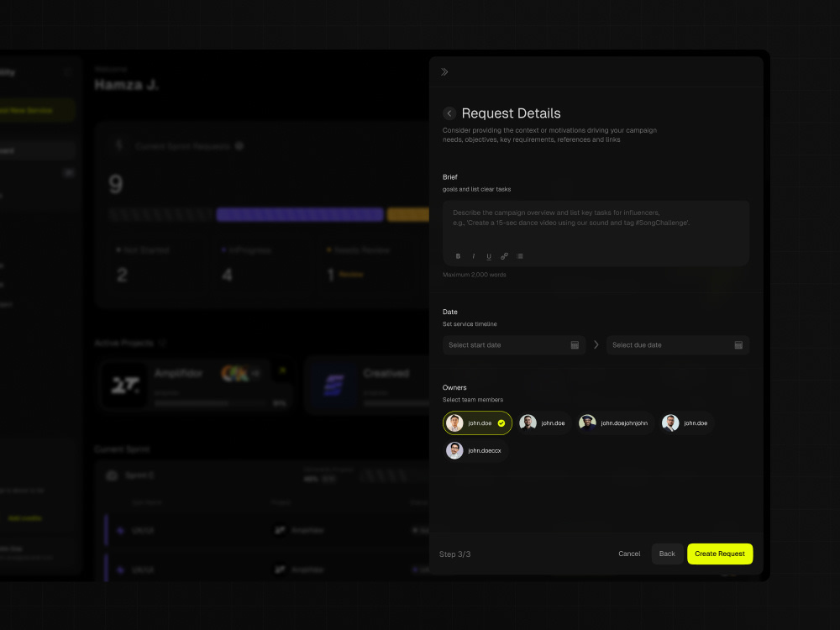Screen dimensions: 840x630
Task: Click the Amplifidor project logo in the dashboard
Action: [125, 386]
